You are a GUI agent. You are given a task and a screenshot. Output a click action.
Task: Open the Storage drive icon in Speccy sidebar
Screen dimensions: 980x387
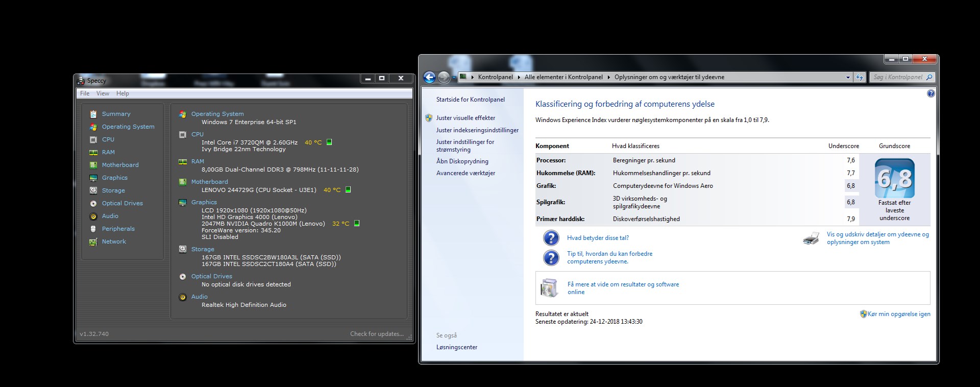93,190
